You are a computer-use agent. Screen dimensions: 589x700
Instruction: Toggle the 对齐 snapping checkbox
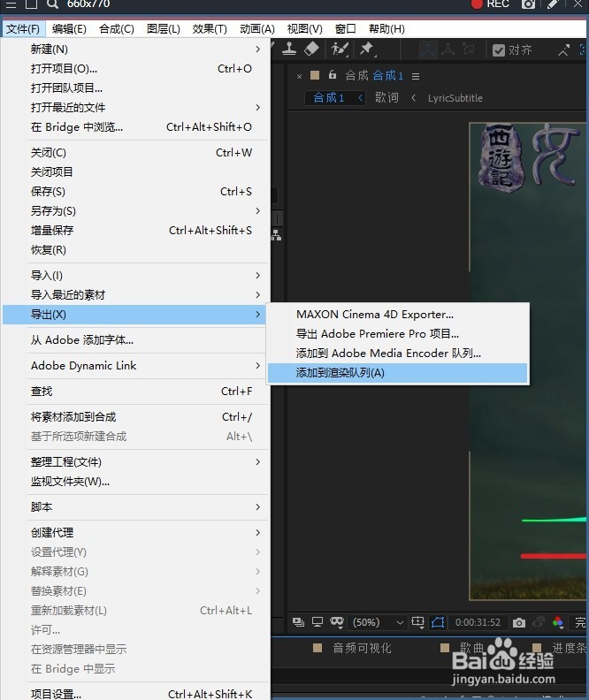(498, 50)
